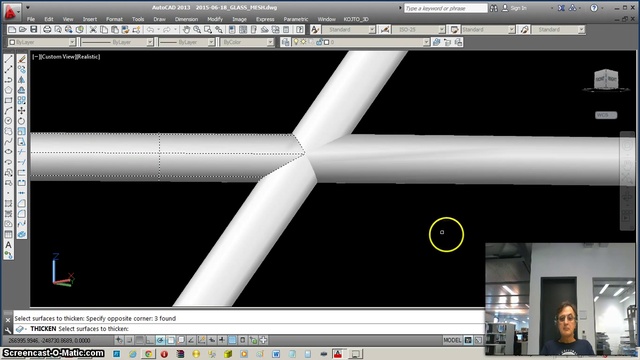The width and height of the screenshot is (640, 360).
Task: Open the Layer Properties Manager icon
Action: point(286,42)
